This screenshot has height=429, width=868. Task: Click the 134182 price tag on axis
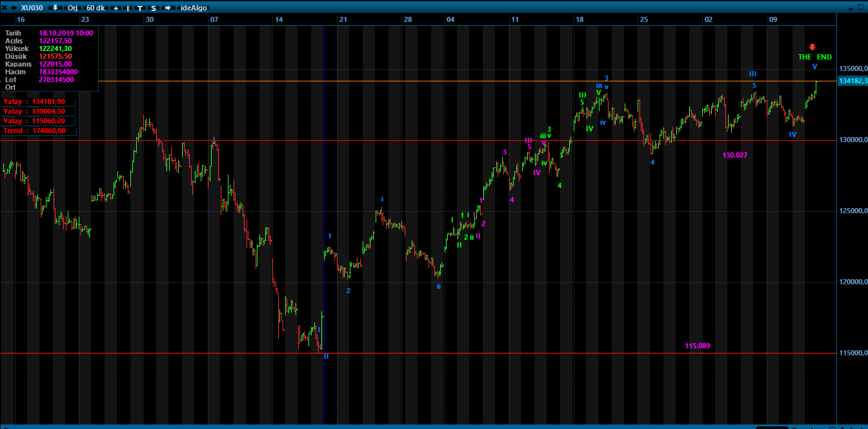click(852, 81)
